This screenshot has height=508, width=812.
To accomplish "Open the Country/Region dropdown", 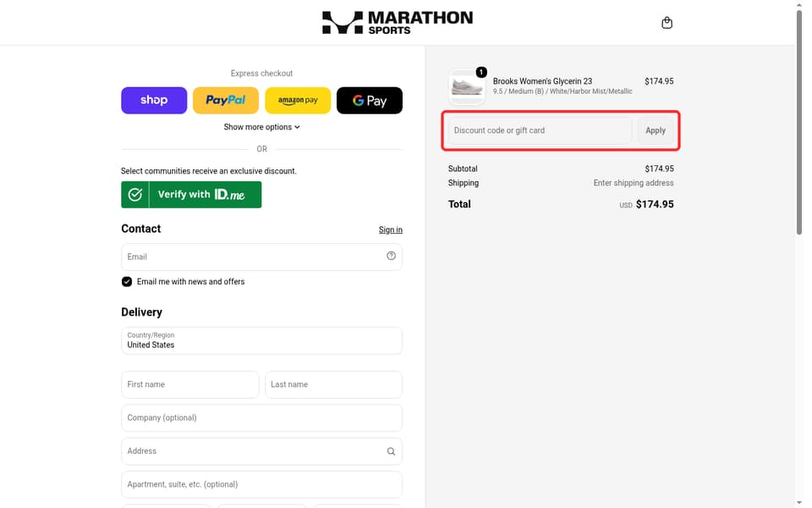I will [261, 340].
